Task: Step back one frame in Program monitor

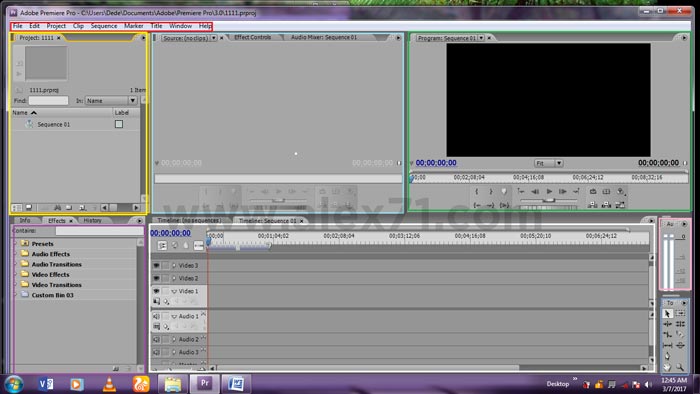Action: tap(535, 191)
